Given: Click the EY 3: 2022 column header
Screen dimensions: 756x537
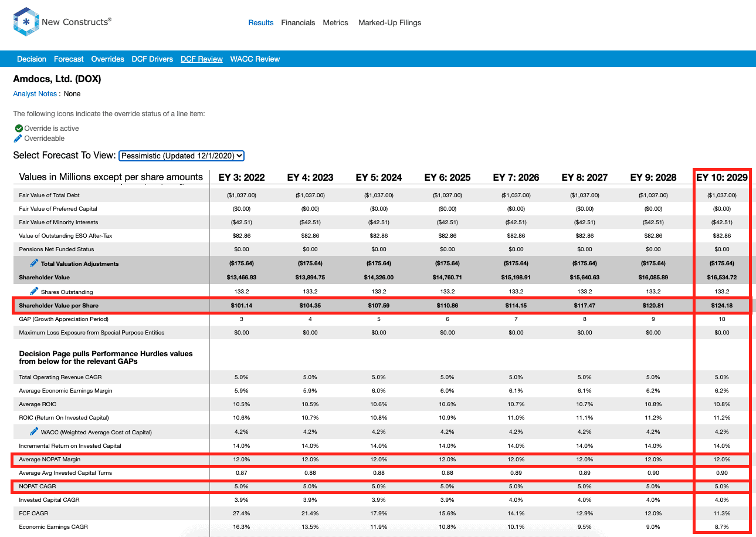Looking at the screenshot, I should click(242, 177).
